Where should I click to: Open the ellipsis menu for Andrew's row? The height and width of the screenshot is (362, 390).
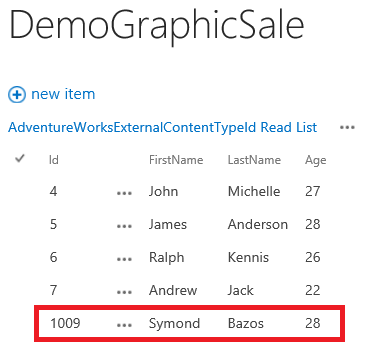tap(124, 292)
